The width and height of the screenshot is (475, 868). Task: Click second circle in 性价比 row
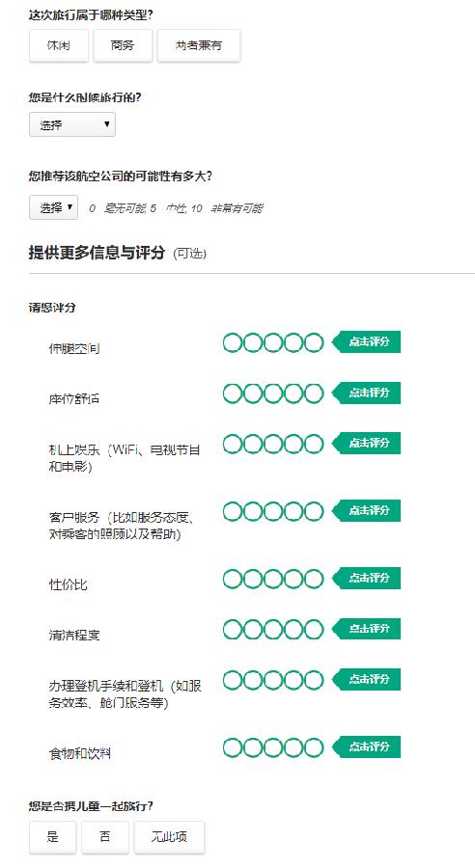coord(253,579)
